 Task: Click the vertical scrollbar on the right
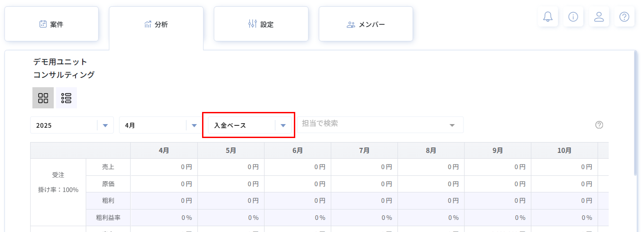[x=635, y=112]
